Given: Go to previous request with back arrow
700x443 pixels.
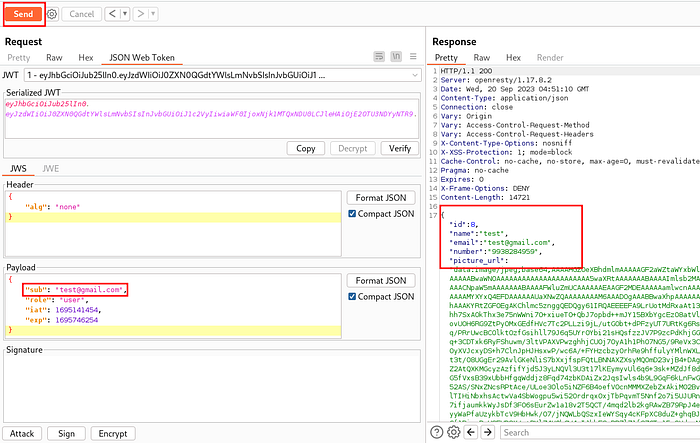Looking at the screenshot, I should 112,14.
